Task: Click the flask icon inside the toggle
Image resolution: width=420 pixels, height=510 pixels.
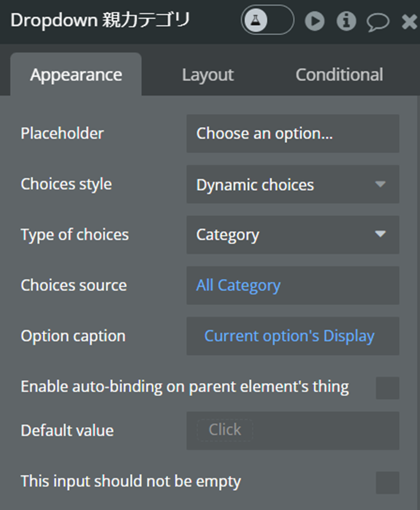Action: tap(256, 20)
